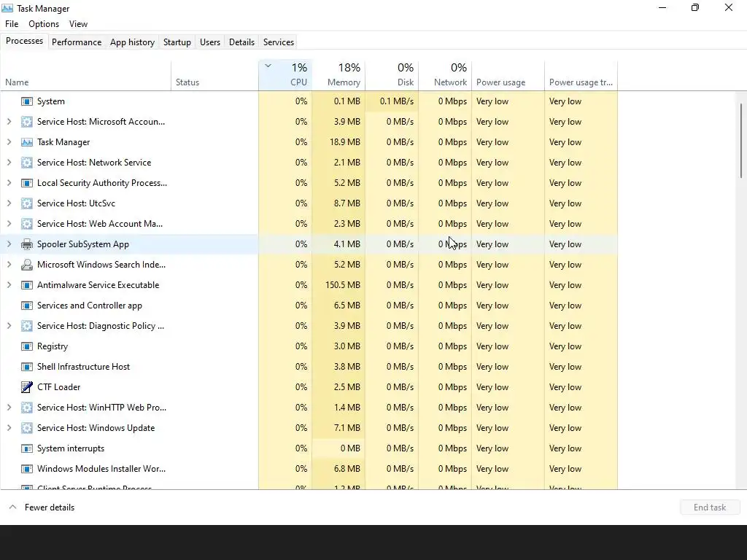Select the Processes tab
Viewport: 747px width, 560px height.
24,41
